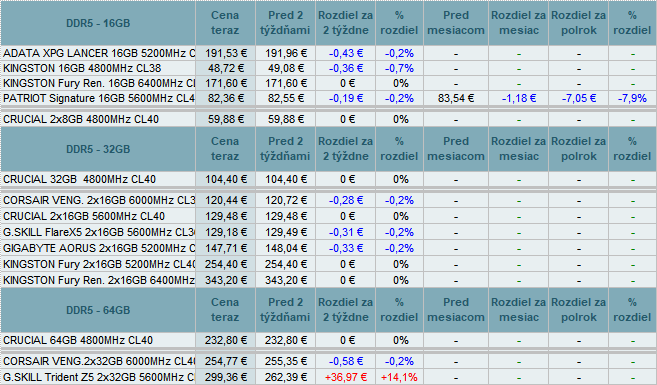Select the ADATA XPG LANCER 16GB row name
This screenshot has height=385, width=657.
click(x=99, y=53)
